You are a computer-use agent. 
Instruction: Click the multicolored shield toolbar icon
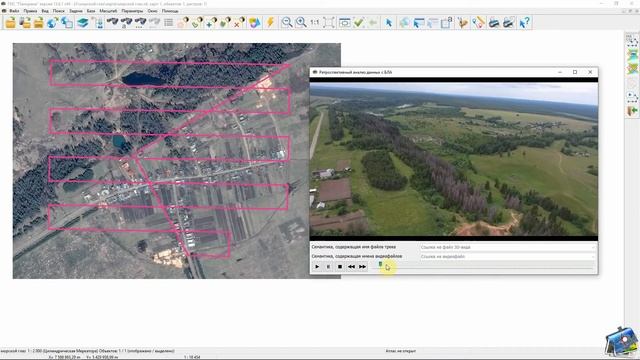coord(254,22)
